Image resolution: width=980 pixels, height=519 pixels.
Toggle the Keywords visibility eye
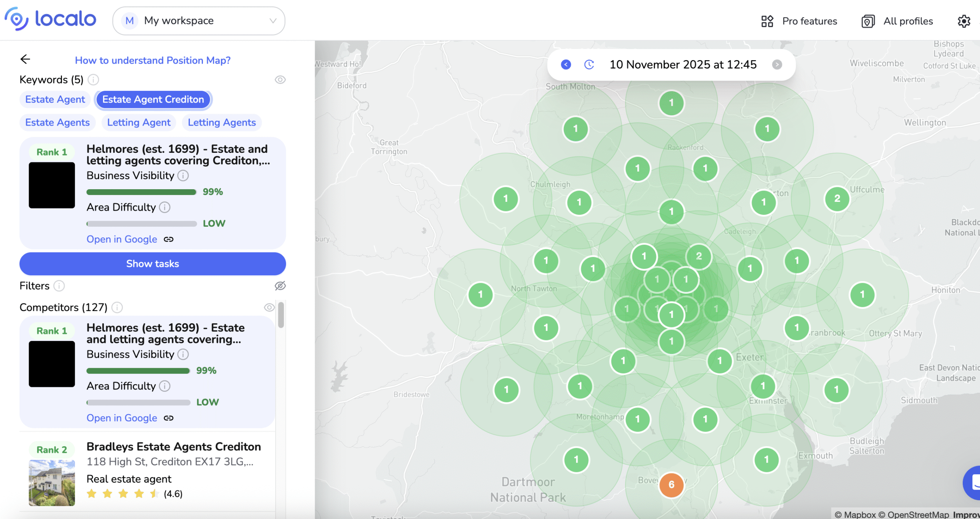coord(280,80)
